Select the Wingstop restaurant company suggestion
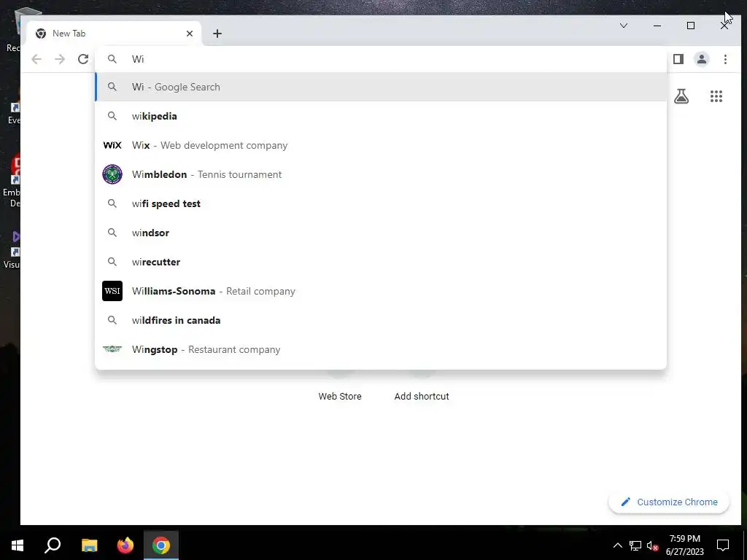747x560 pixels. (x=381, y=349)
